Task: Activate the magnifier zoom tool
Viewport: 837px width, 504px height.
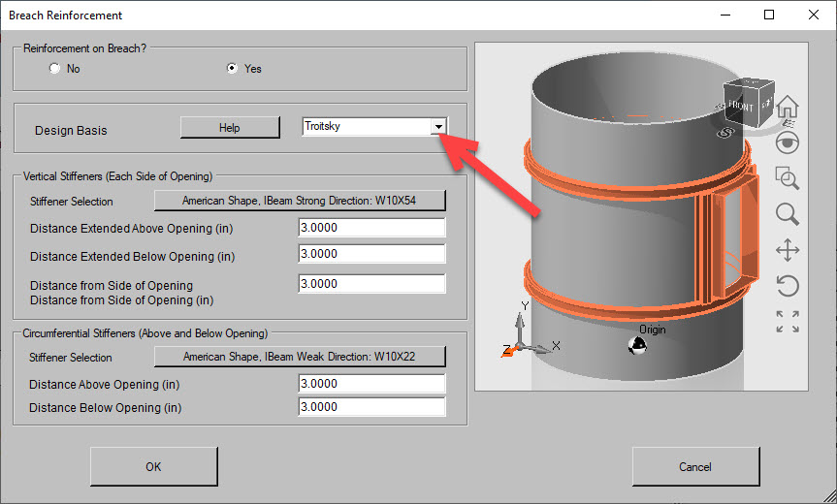Action: click(788, 214)
